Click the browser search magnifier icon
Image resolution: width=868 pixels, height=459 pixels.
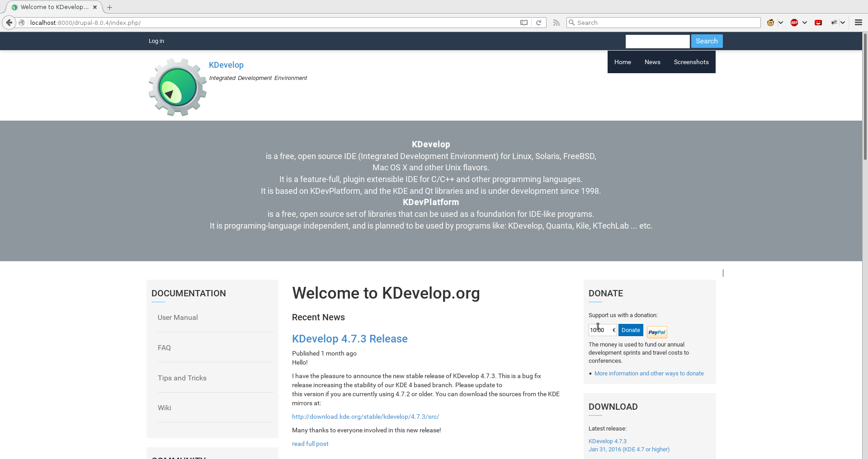pyautogui.click(x=572, y=23)
